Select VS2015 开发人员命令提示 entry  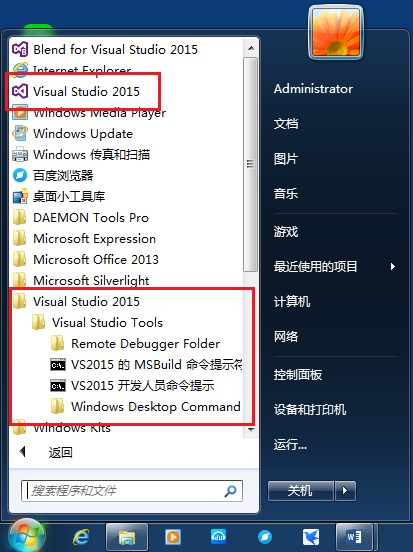click(x=143, y=386)
